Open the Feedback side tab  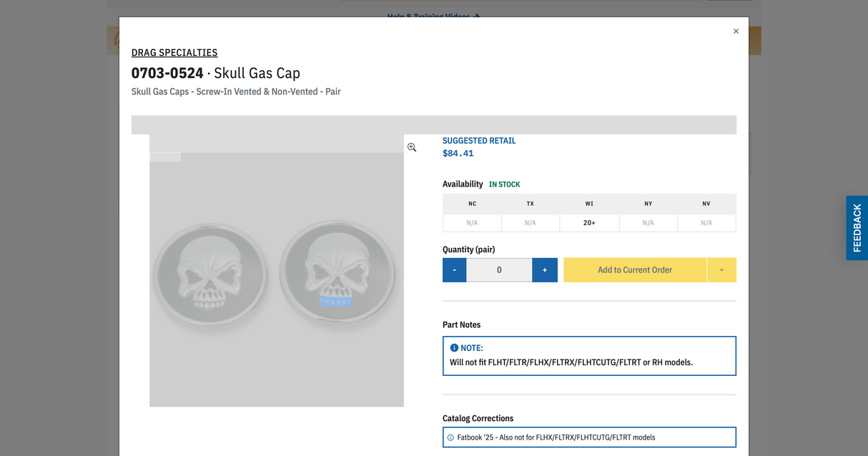point(857,228)
